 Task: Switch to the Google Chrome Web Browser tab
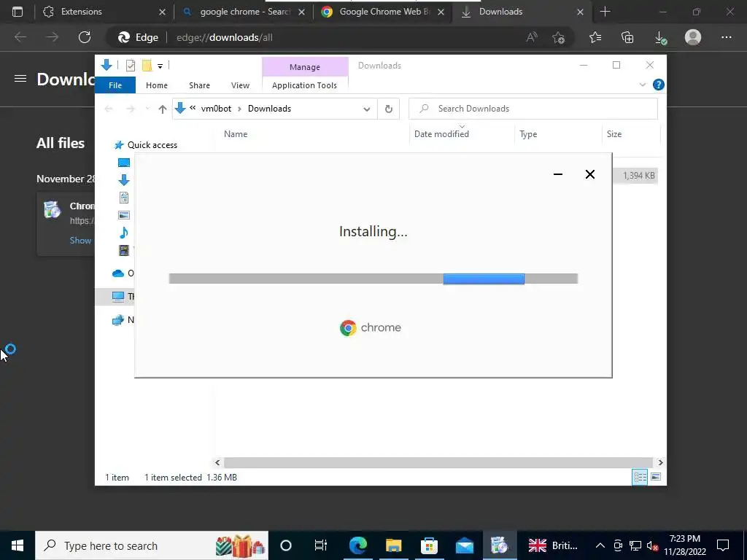(x=384, y=12)
